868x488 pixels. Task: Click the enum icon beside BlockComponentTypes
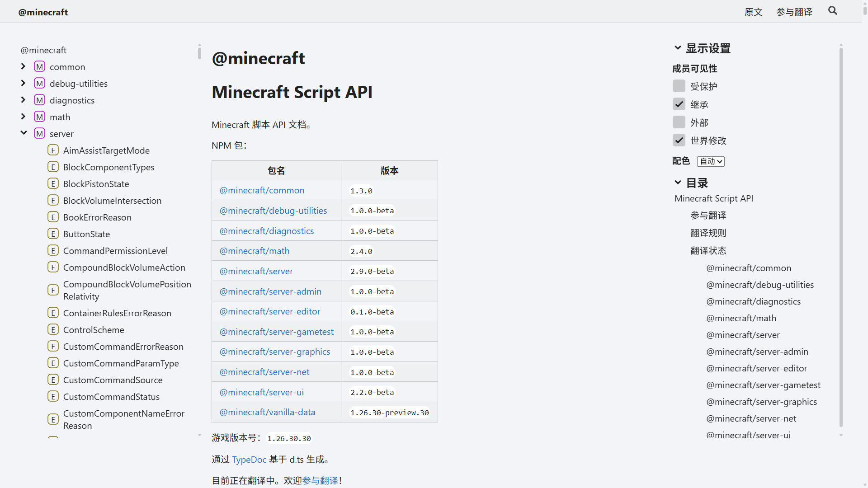point(53,167)
